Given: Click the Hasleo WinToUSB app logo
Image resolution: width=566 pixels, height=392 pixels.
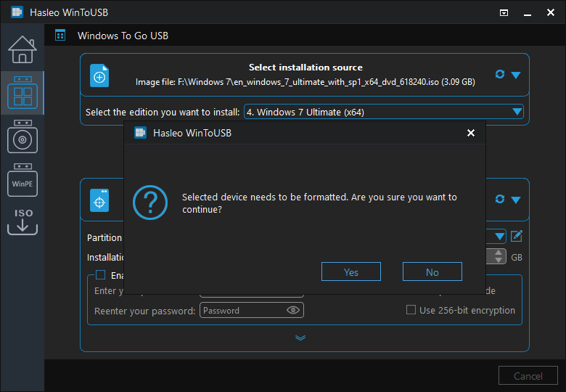Looking at the screenshot, I should (x=17, y=12).
